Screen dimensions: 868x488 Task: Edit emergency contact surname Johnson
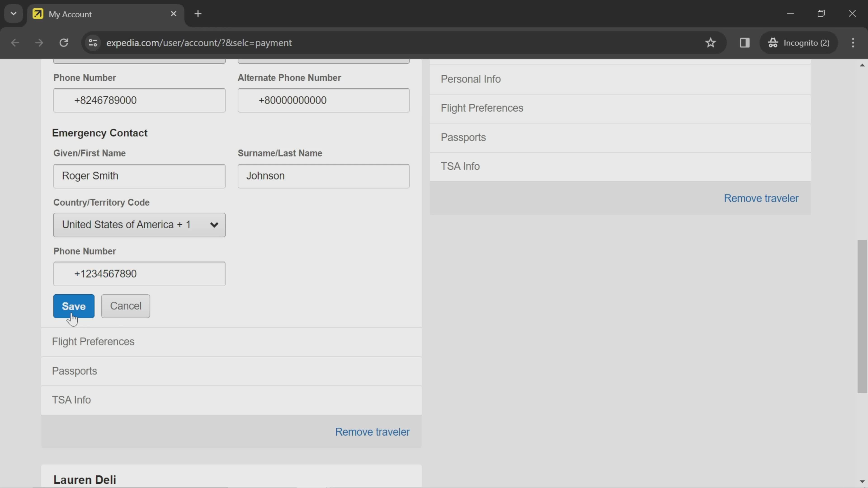(323, 176)
